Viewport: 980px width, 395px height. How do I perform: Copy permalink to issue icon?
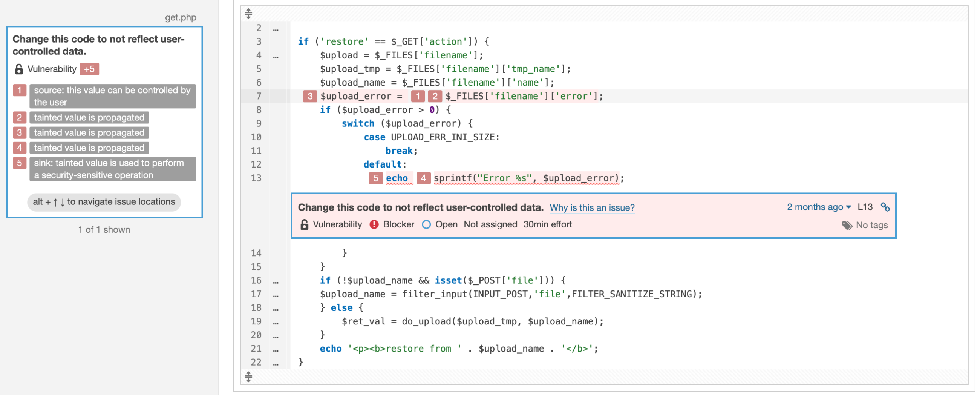point(885,207)
